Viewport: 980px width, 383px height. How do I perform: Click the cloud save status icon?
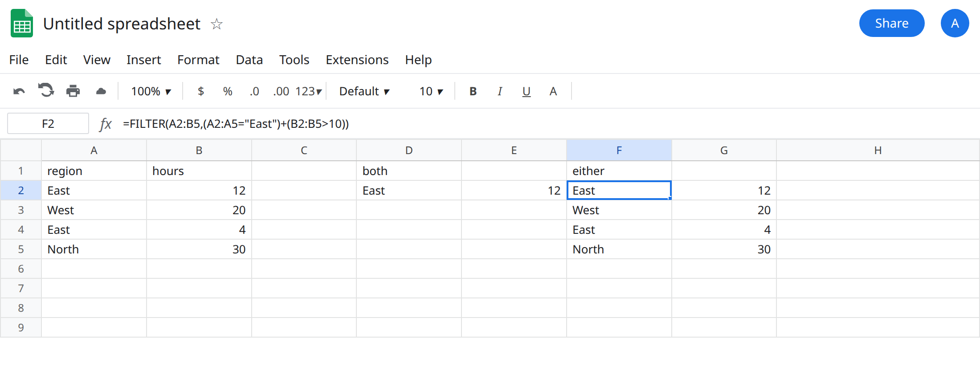coord(101,91)
